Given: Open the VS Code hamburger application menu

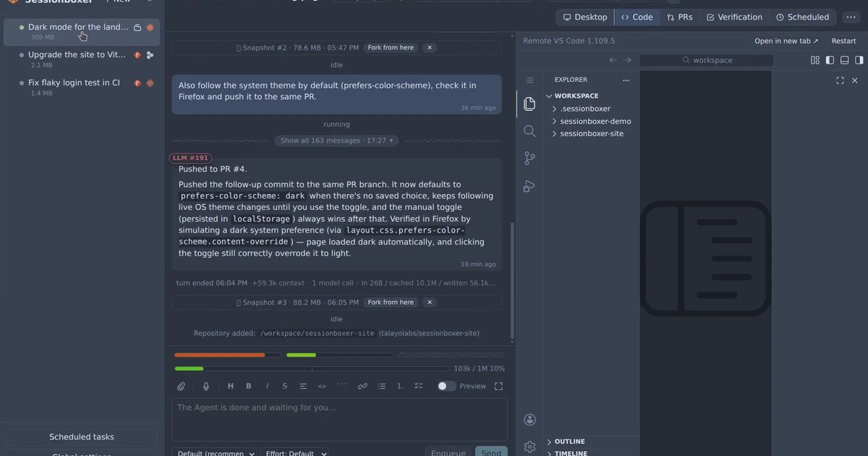Looking at the screenshot, I should 529,80.
